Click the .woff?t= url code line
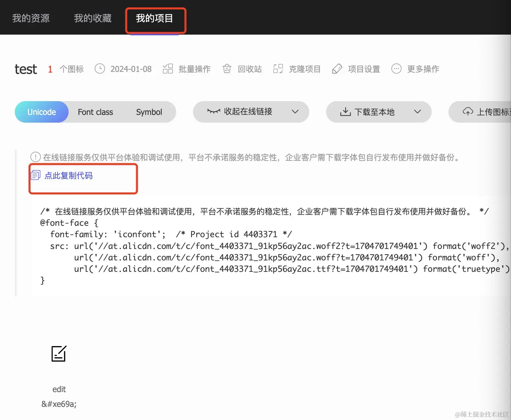 [287, 258]
